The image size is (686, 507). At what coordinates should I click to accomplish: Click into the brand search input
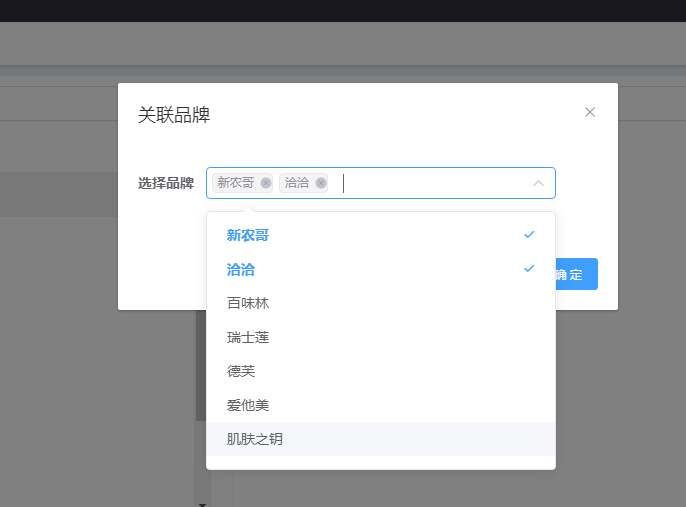(430, 183)
